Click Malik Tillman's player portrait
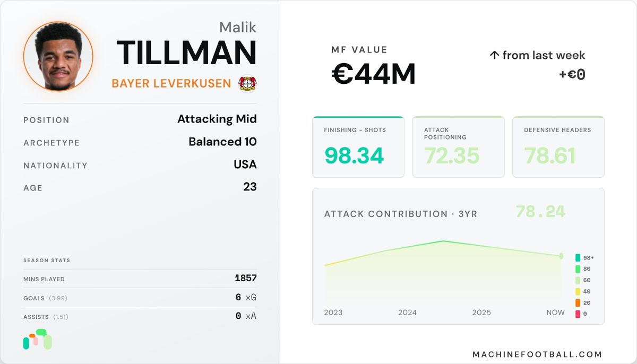 pos(58,56)
